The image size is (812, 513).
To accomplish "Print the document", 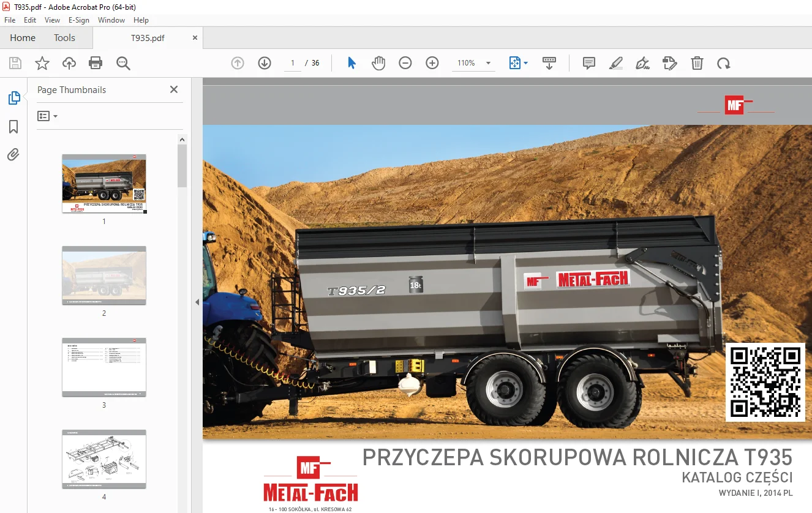I will pos(96,63).
